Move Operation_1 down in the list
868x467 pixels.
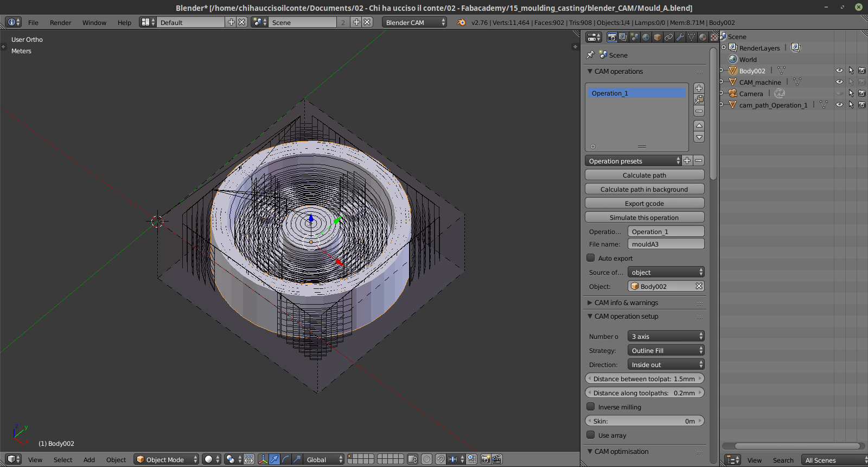coord(699,137)
